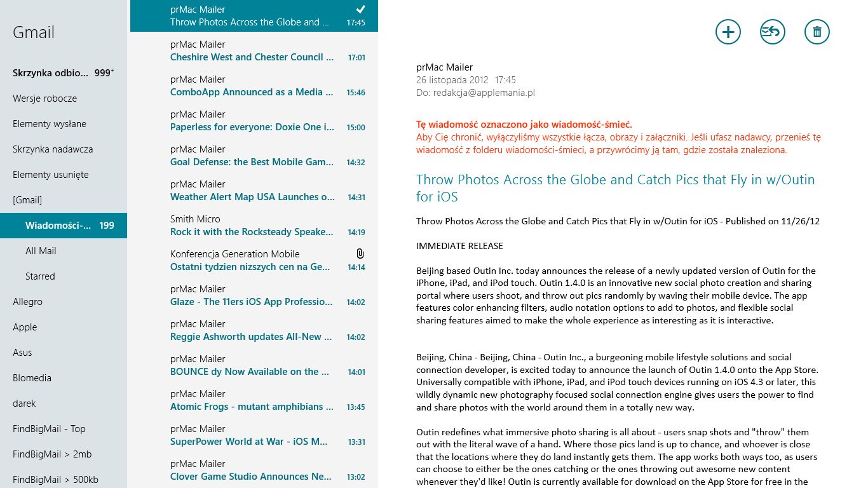868x488 pixels.
Task: Open the All Mail folder
Action: (x=64, y=251)
